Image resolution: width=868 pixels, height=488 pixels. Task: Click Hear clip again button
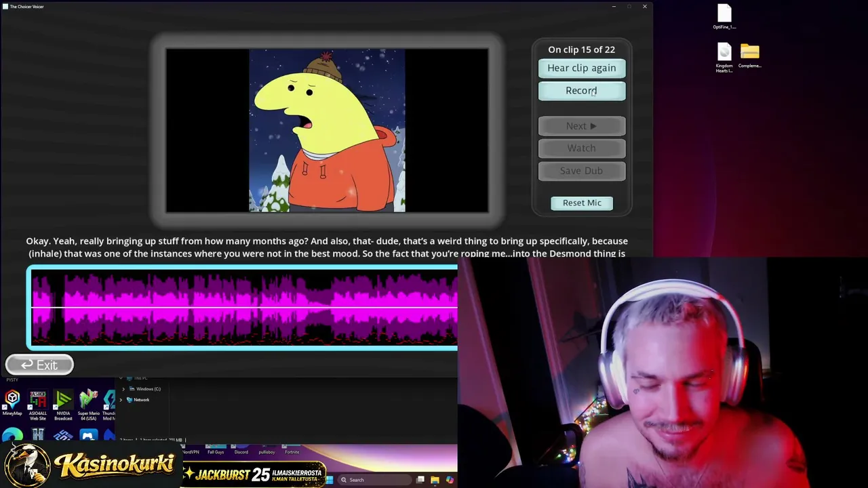click(582, 68)
